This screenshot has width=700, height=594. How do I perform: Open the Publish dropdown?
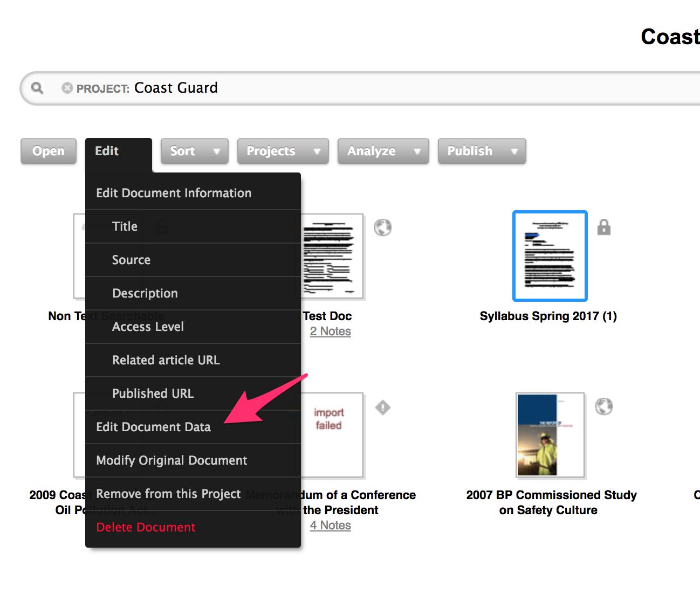pyautogui.click(x=482, y=151)
